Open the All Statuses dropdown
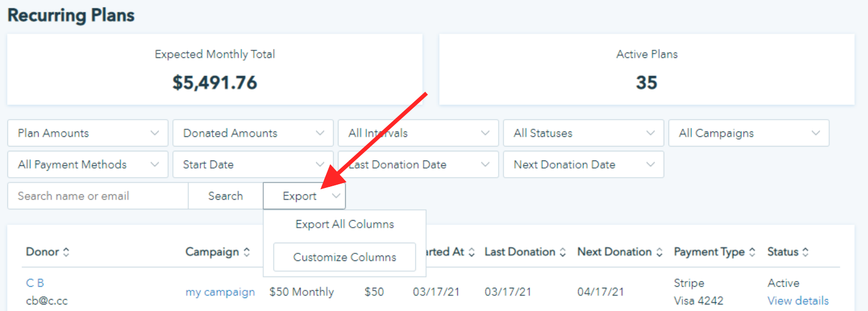 pos(584,133)
